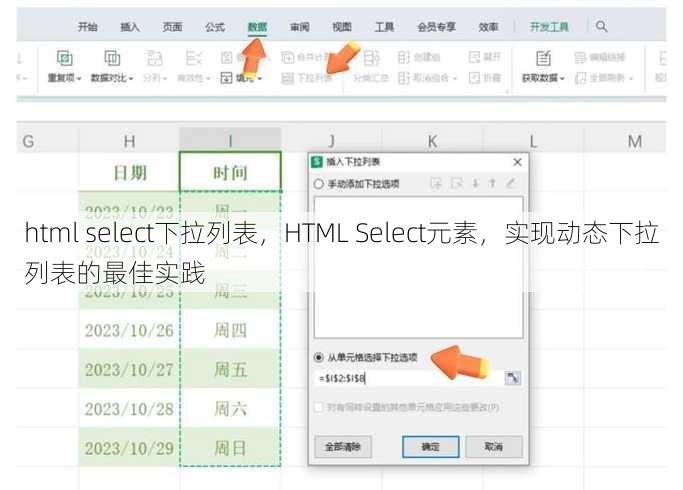The height and width of the screenshot is (490, 683).
Task: Expand the 数据对比 dropdown arrow
Action: click(131, 79)
